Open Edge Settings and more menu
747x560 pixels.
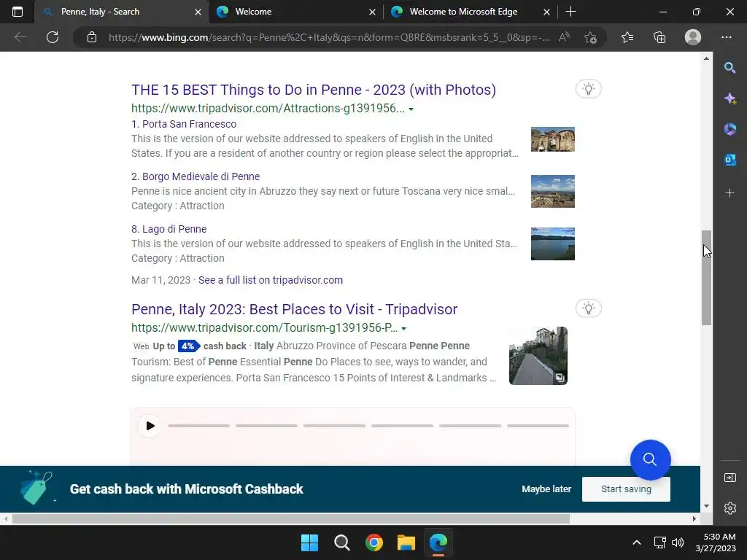coord(727,37)
